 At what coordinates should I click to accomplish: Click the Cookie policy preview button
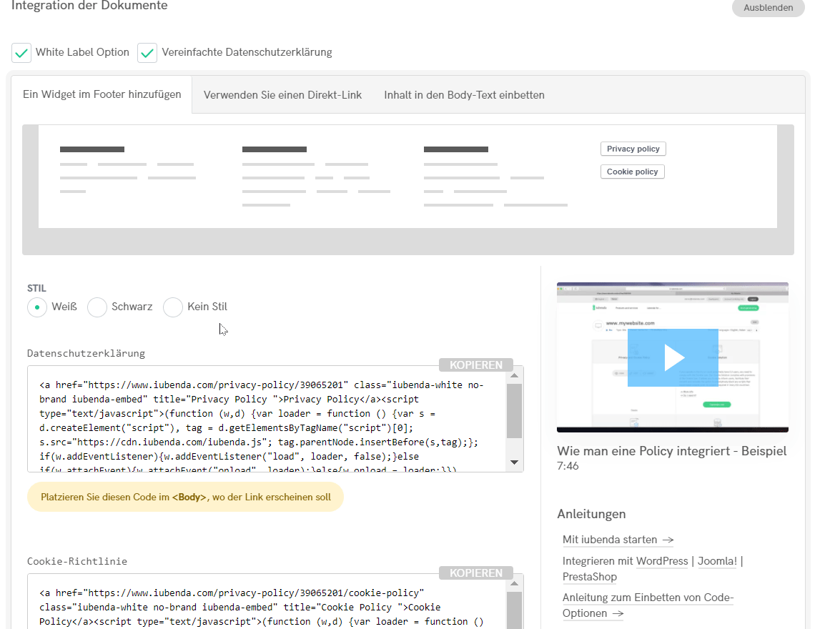(x=632, y=172)
